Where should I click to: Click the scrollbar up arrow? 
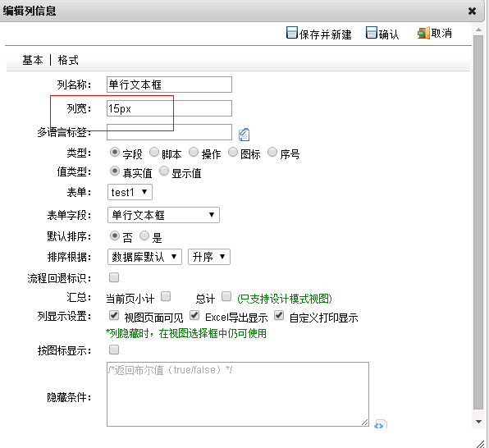[x=478, y=30]
